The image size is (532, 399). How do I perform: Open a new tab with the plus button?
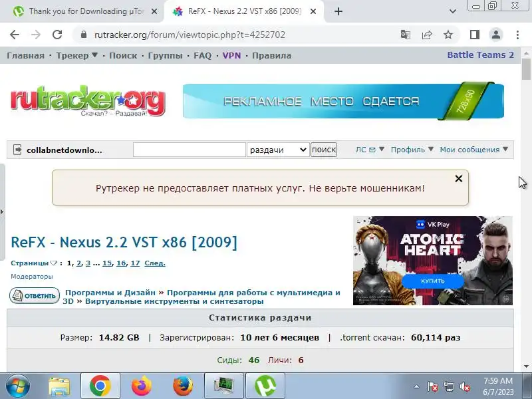pyautogui.click(x=338, y=11)
